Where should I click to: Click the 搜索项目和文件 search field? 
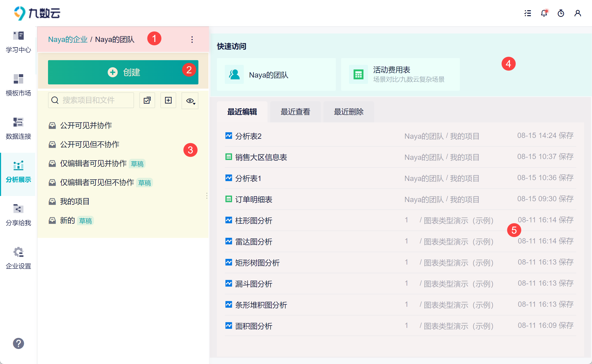[x=91, y=100]
